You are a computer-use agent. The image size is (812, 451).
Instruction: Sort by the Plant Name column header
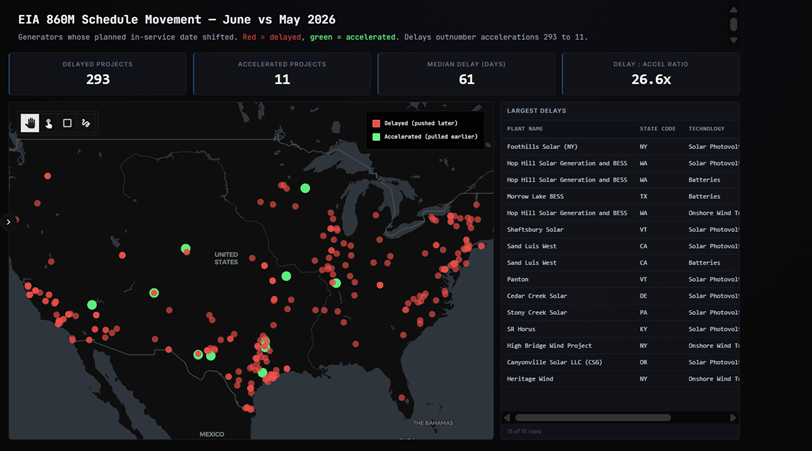click(x=525, y=129)
